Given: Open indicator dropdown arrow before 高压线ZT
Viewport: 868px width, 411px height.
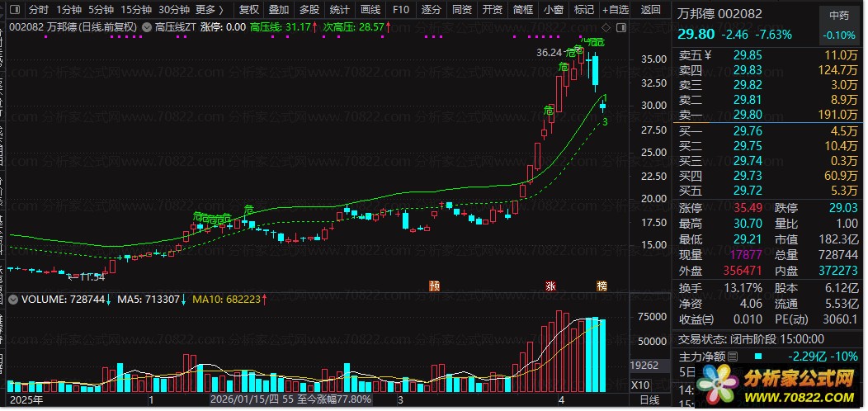Looking at the screenshot, I should click(x=146, y=26).
